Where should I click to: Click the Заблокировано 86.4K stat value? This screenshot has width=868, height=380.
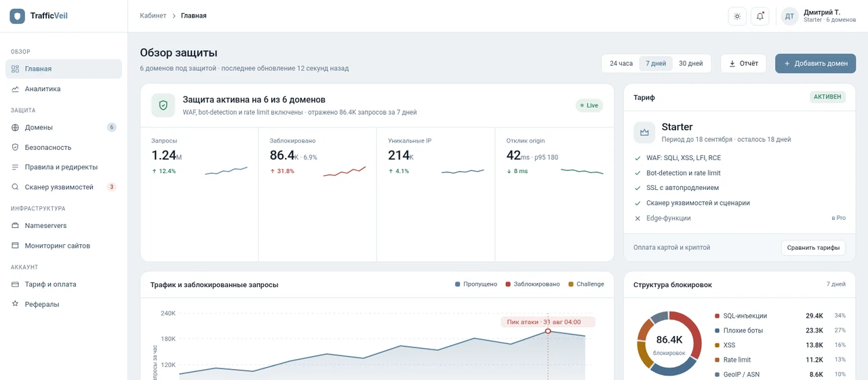point(283,155)
